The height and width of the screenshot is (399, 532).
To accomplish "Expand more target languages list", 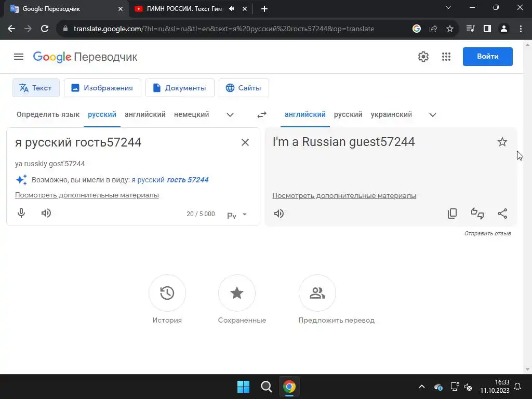I will [x=433, y=115].
